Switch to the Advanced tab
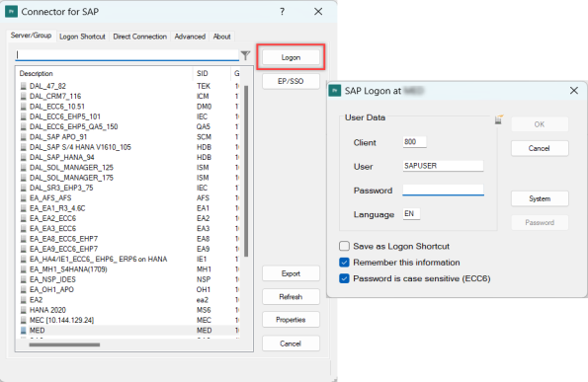The image size is (588, 382). tap(190, 37)
